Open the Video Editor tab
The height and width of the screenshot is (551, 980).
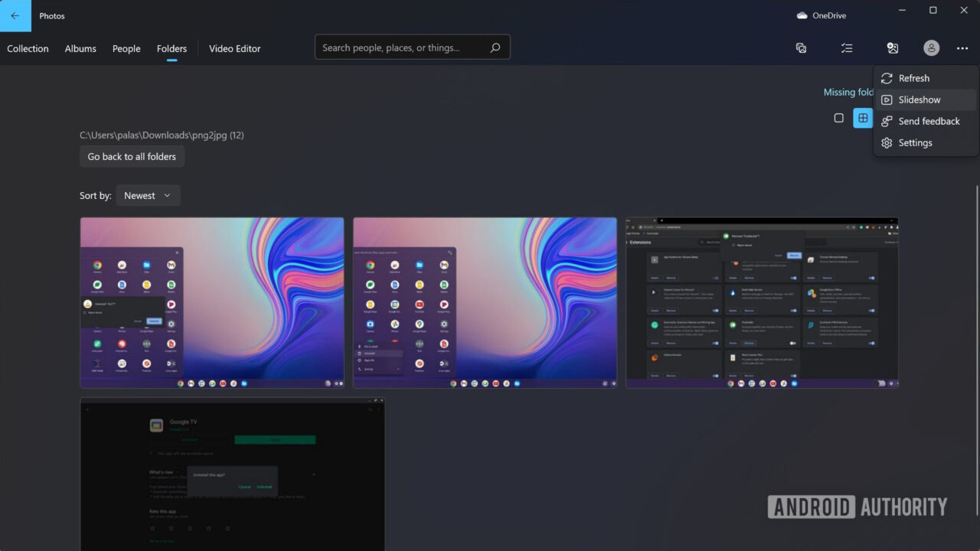click(x=234, y=48)
